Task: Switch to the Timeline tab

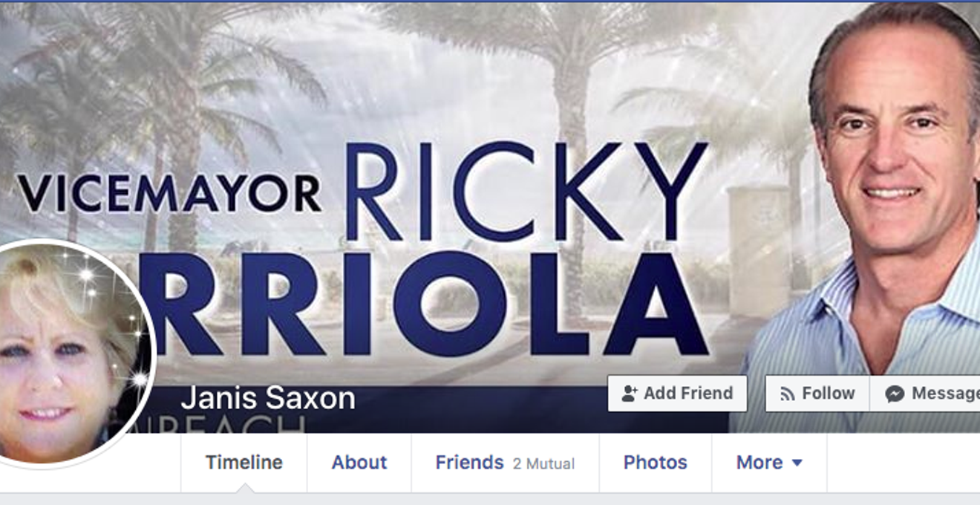Action: (x=244, y=463)
